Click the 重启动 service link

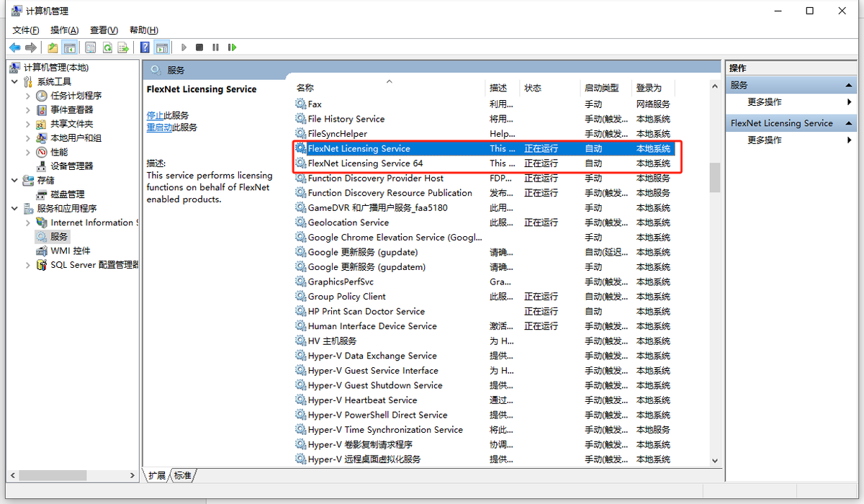(159, 127)
